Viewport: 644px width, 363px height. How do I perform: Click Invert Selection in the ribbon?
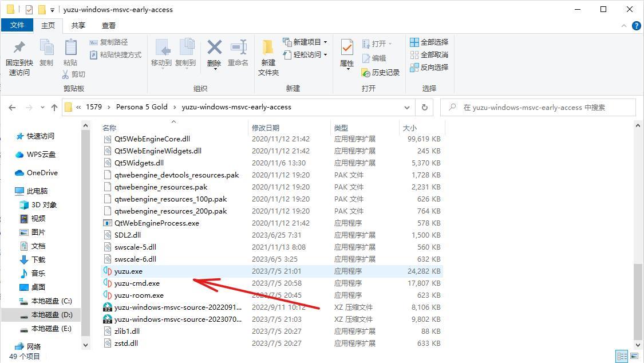tap(429, 68)
